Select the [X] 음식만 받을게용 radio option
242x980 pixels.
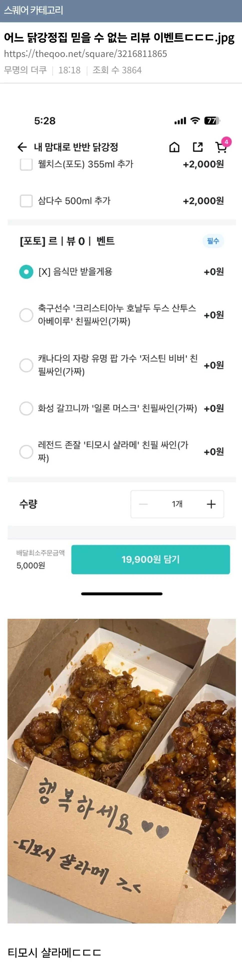[26, 272]
